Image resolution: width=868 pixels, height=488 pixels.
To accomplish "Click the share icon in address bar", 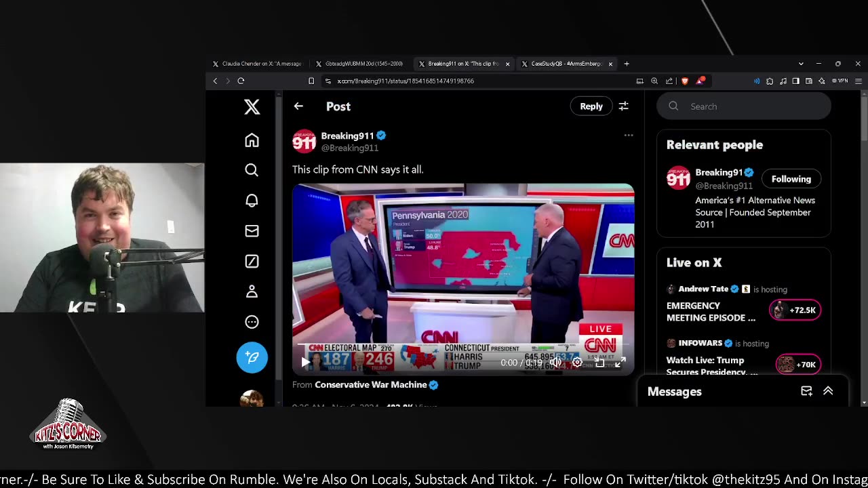I will pyautogui.click(x=669, y=81).
